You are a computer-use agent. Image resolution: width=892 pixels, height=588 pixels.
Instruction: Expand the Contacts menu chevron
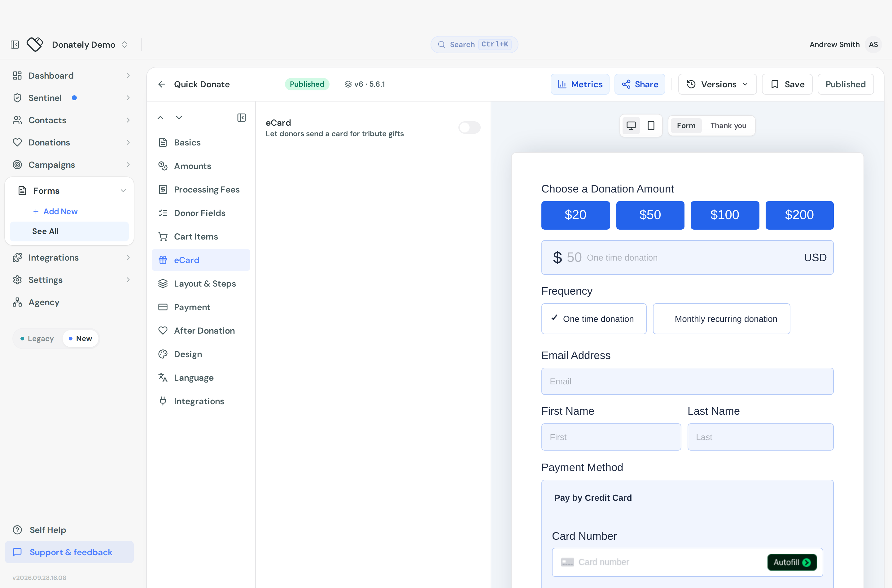coord(128,120)
